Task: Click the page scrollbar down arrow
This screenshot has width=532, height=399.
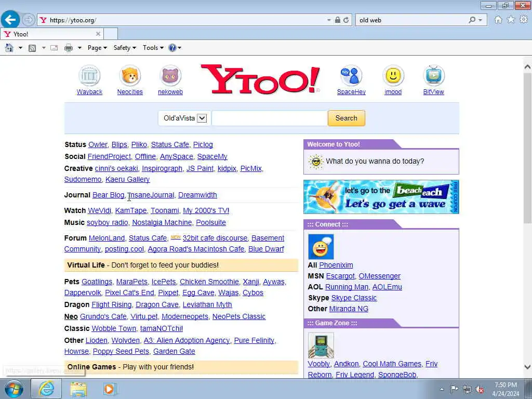Action: tap(527, 367)
